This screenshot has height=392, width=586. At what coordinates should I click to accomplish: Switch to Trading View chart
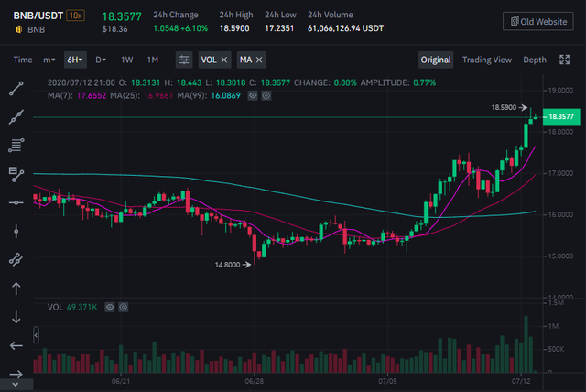point(487,60)
